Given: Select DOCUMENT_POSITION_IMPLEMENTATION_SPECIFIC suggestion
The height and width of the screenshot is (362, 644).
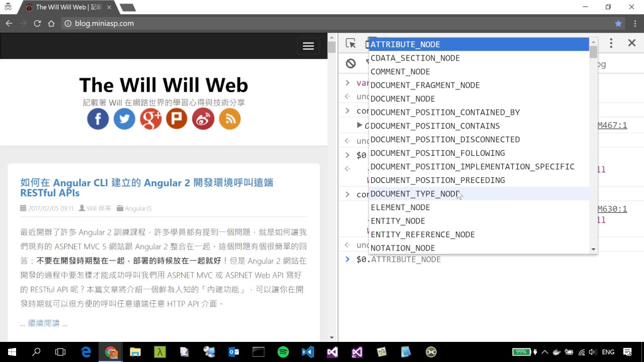Looking at the screenshot, I should [479, 166].
